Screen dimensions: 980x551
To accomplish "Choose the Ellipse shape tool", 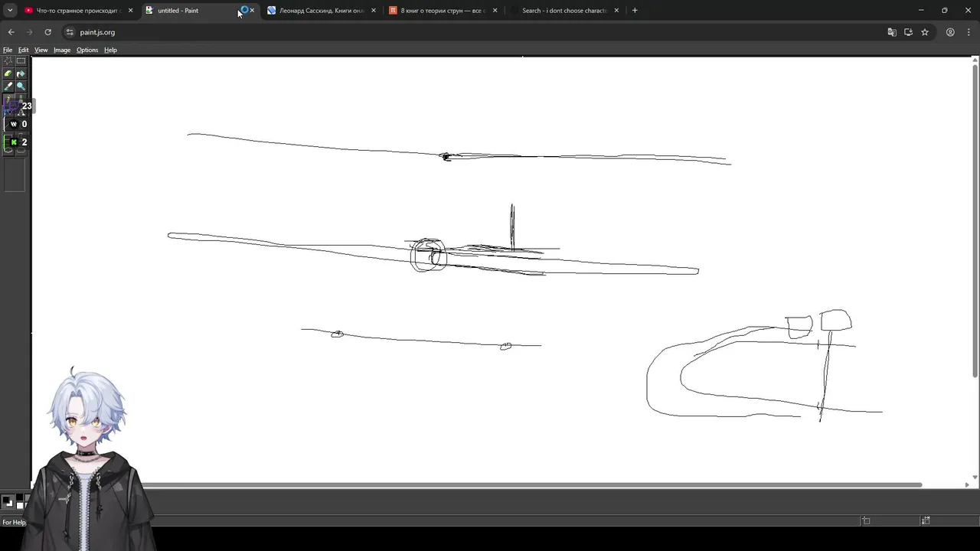I will (8, 149).
